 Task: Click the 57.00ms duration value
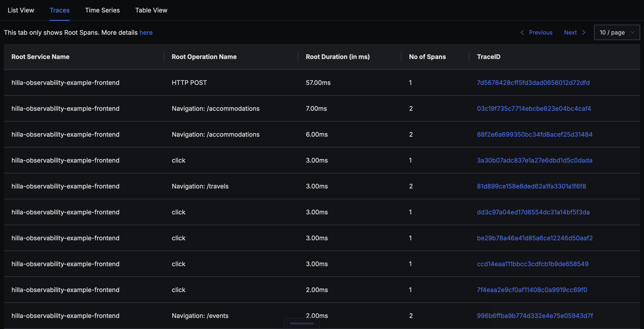[x=318, y=83]
